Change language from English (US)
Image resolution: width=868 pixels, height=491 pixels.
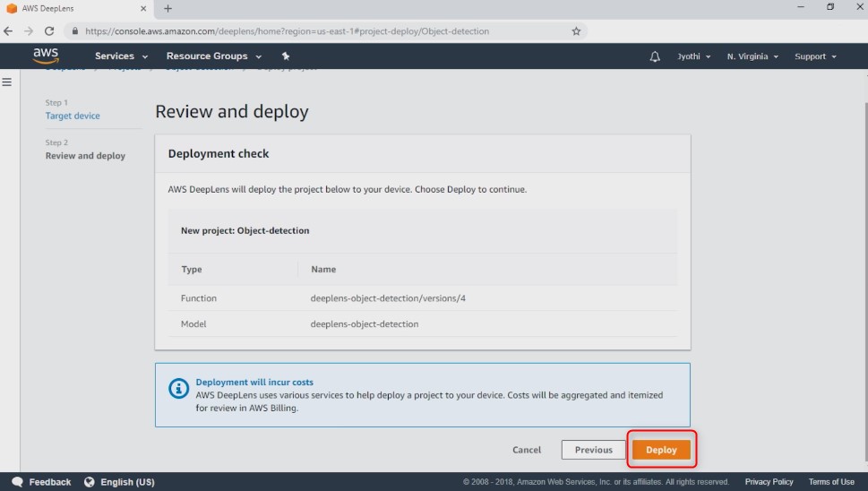127,481
